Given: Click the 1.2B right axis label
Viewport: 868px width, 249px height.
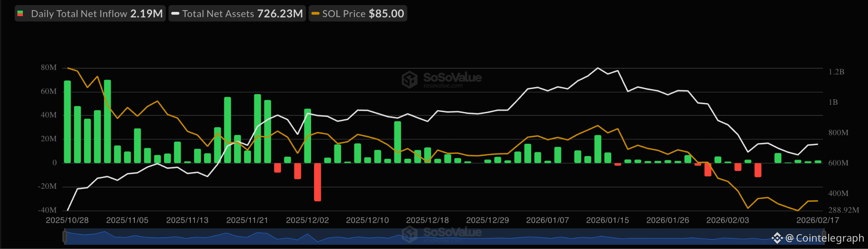Looking at the screenshot, I should point(836,72).
